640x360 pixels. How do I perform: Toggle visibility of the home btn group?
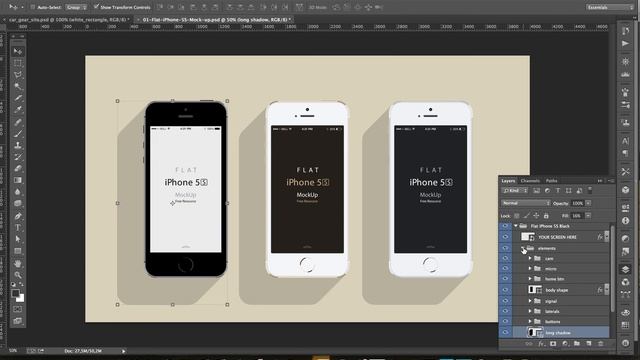click(x=505, y=279)
